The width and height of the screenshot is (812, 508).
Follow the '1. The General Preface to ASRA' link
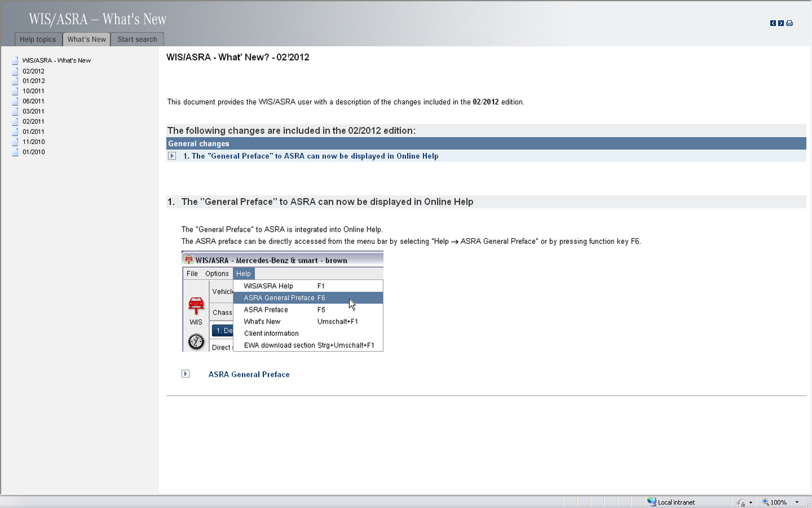pos(311,156)
